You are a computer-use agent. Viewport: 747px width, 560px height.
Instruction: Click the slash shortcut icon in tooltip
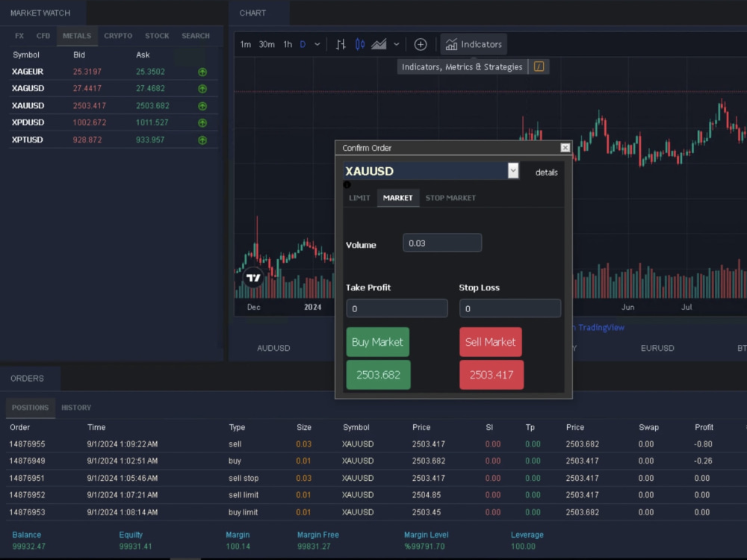(539, 66)
